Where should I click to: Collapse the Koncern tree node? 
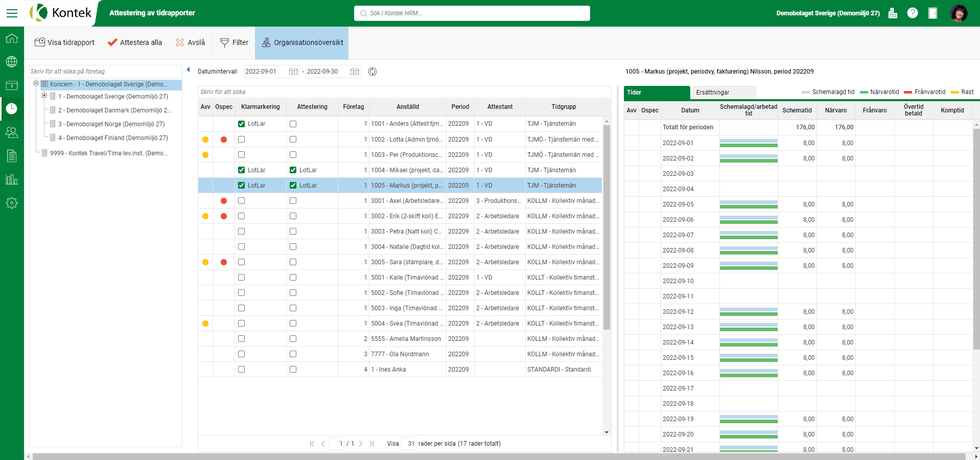tap(36, 83)
